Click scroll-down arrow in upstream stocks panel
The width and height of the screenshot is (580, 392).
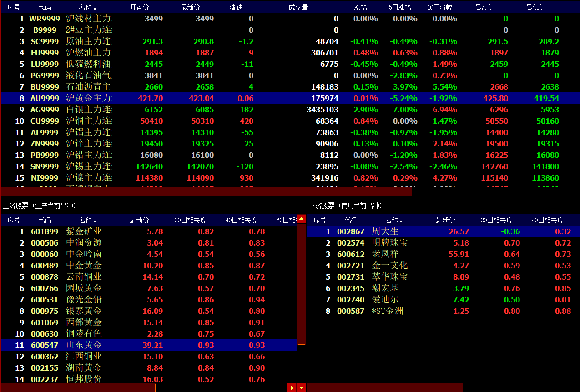[x=301, y=387]
